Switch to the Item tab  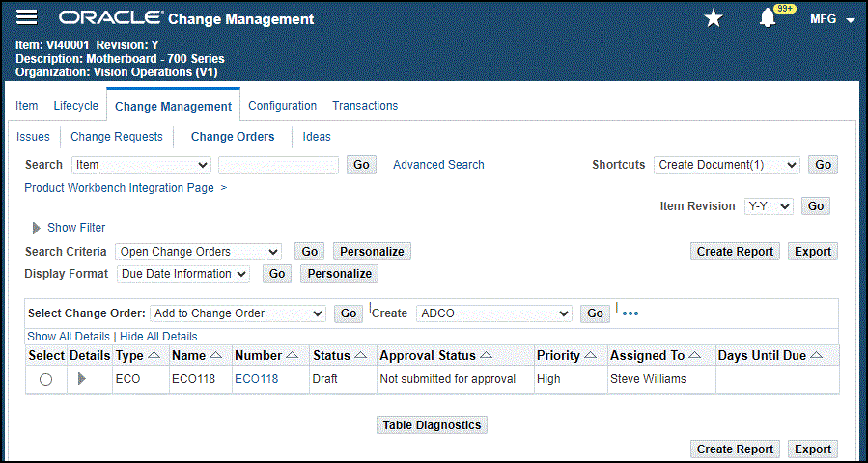point(27,106)
